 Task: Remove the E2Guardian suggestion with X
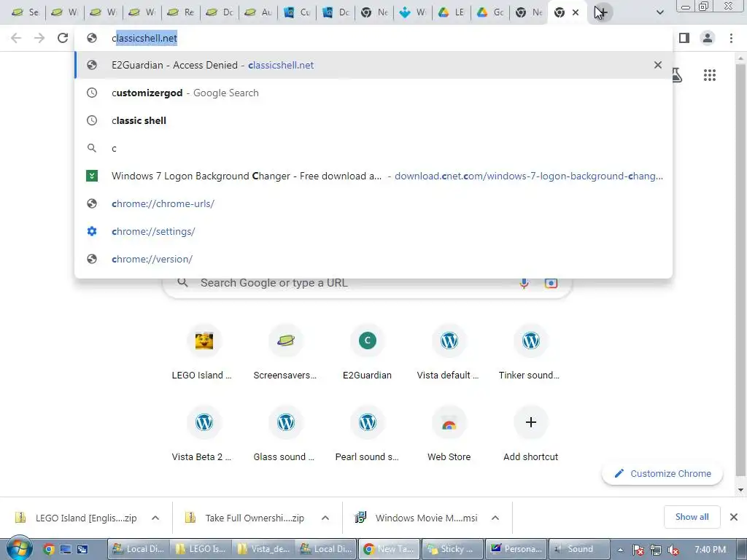tap(657, 65)
